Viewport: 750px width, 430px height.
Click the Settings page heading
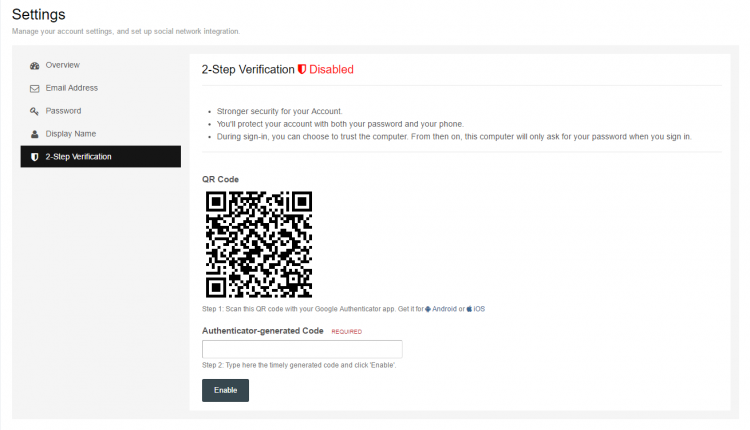(x=39, y=14)
